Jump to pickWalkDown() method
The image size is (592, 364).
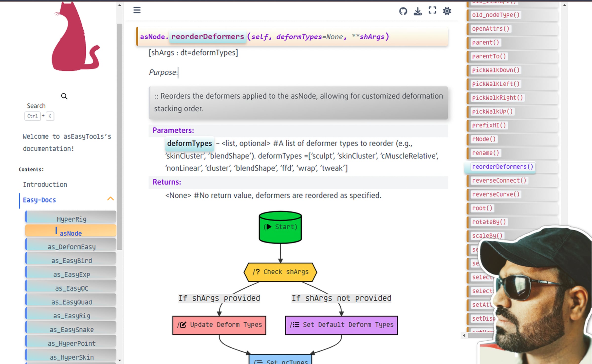point(496,70)
